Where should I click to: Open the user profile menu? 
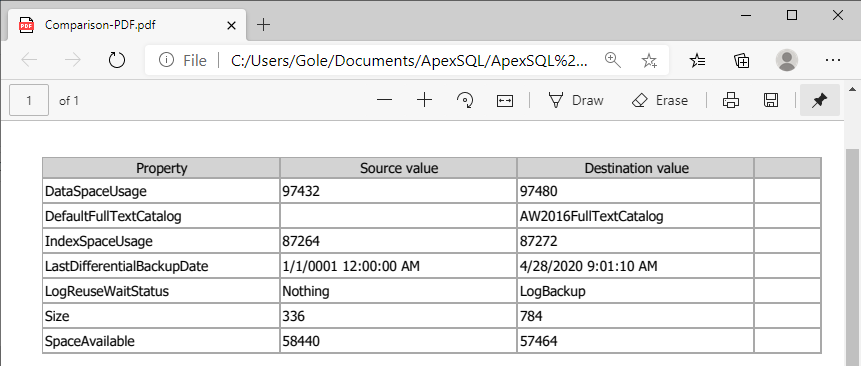tap(787, 60)
